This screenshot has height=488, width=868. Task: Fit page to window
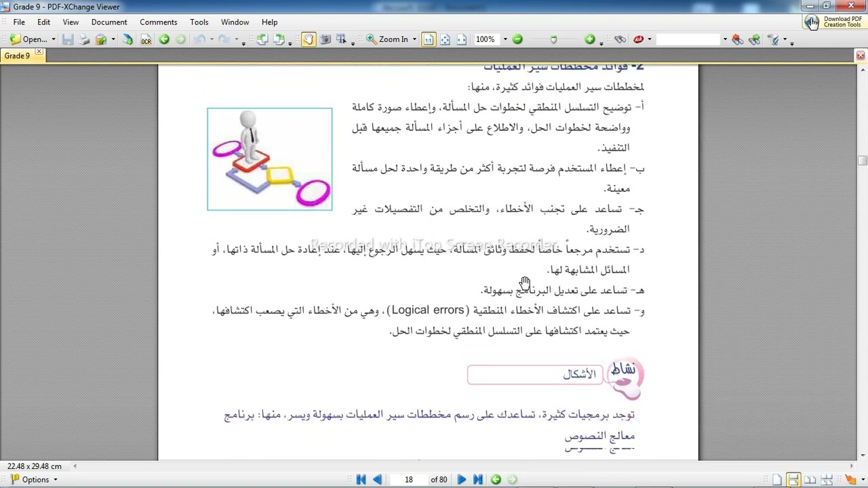[x=445, y=39]
